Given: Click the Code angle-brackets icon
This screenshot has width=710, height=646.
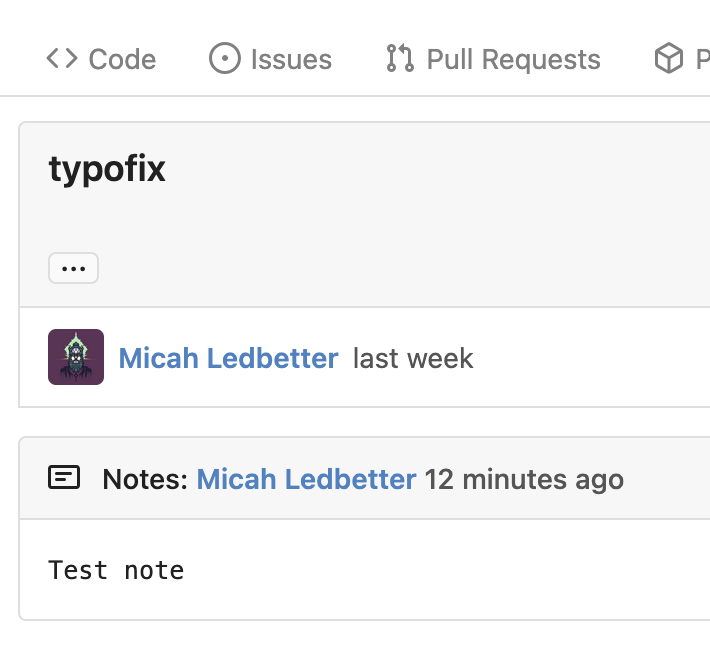Looking at the screenshot, I should click(62, 59).
